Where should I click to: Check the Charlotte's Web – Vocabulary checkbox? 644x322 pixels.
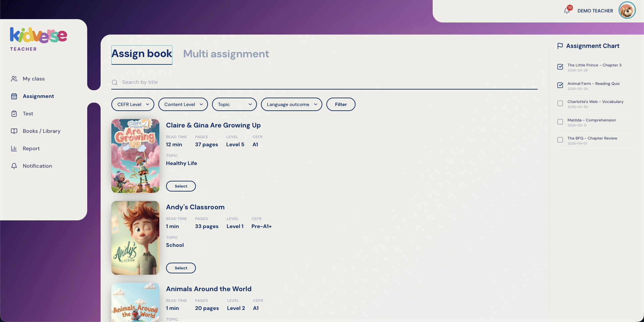(x=560, y=103)
